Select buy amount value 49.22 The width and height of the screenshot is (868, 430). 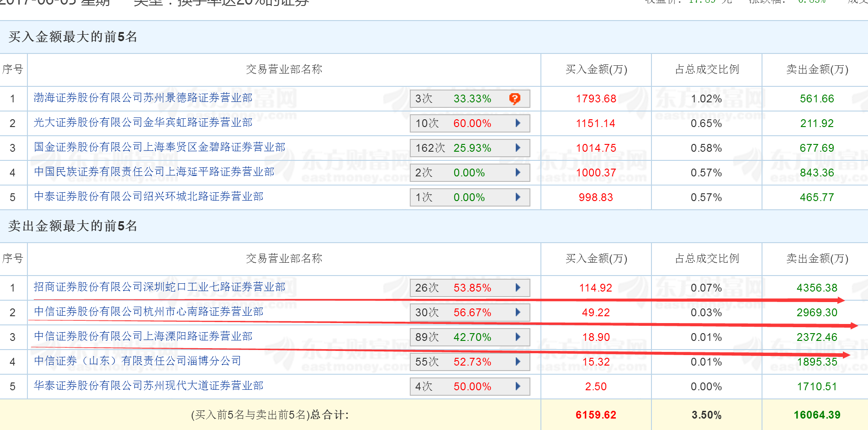click(x=596, y=313)
